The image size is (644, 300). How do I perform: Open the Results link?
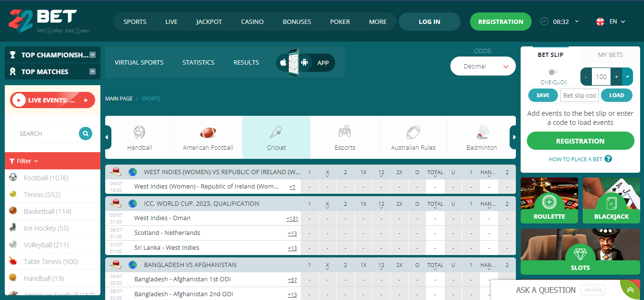click(x=246, y=63)
